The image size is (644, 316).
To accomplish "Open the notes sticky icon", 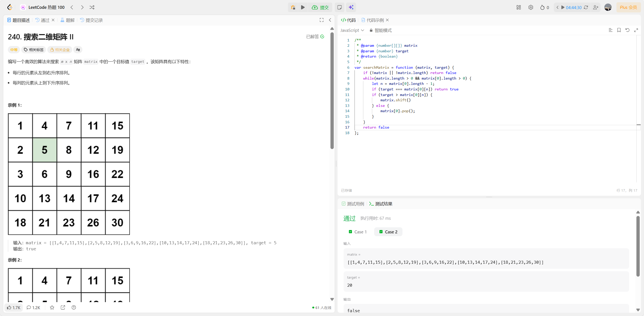I will (339, 7).
